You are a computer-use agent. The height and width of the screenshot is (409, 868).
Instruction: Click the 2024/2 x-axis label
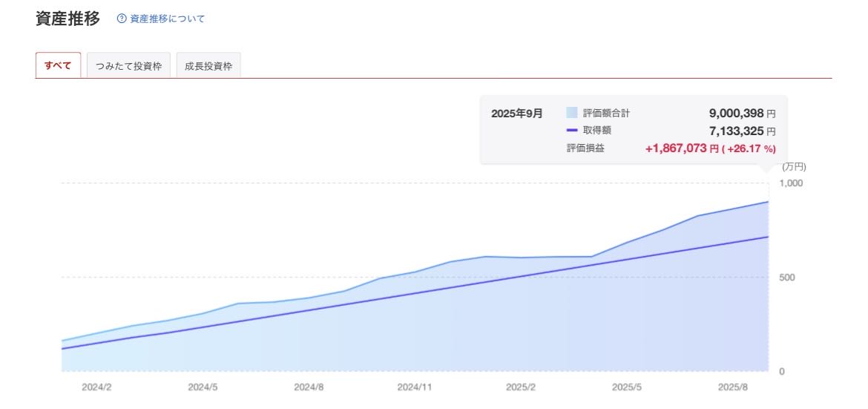click(x=96, y=387)
